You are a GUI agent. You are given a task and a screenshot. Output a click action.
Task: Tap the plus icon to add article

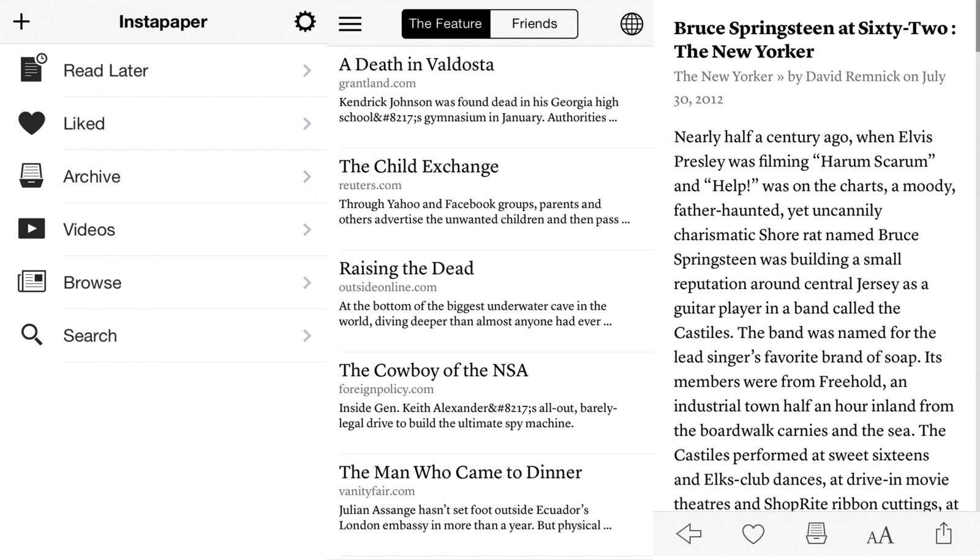coord(21,22)
